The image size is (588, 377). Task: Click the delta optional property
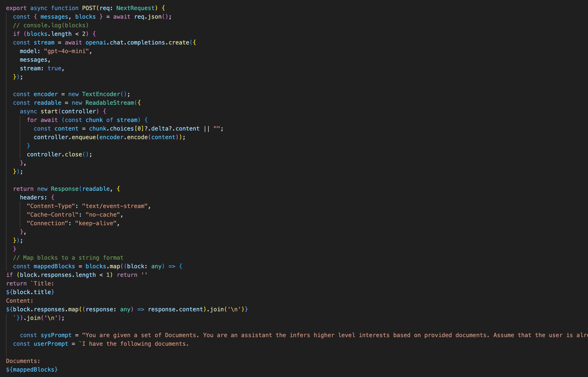click(160, 129)
